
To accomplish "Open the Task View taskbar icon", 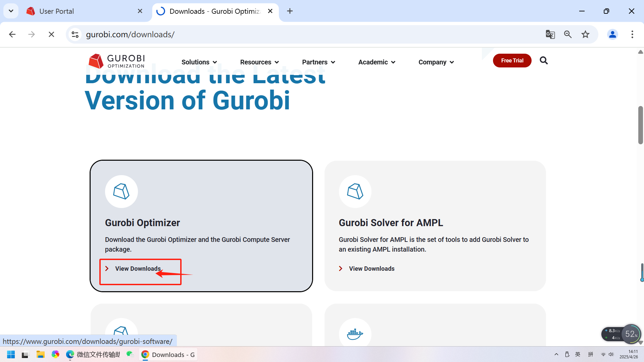I will click(x=26, y=355).
